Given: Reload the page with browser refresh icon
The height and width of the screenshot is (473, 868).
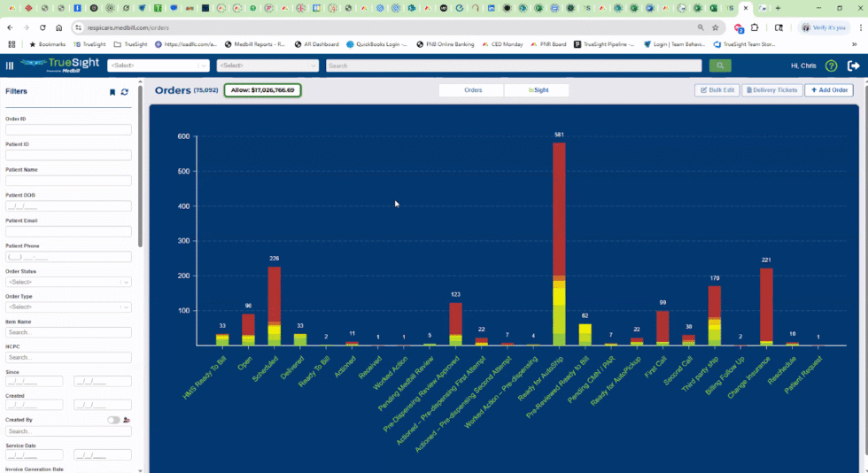Looking at the screenshot, I should coord(42,27).
